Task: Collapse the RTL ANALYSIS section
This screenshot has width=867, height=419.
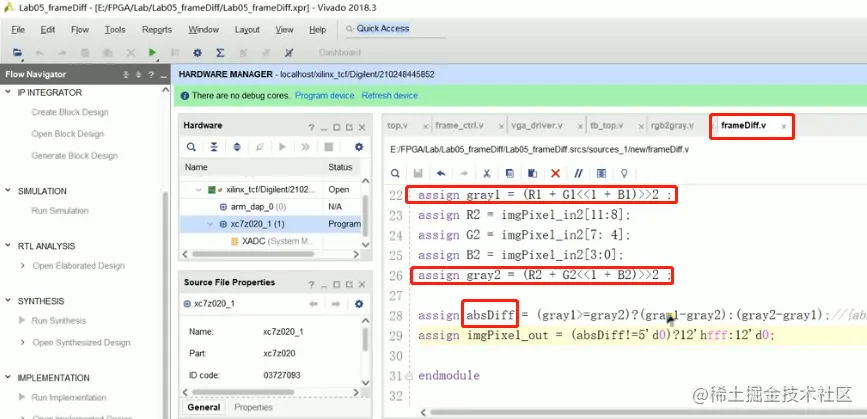Action: 8,246
